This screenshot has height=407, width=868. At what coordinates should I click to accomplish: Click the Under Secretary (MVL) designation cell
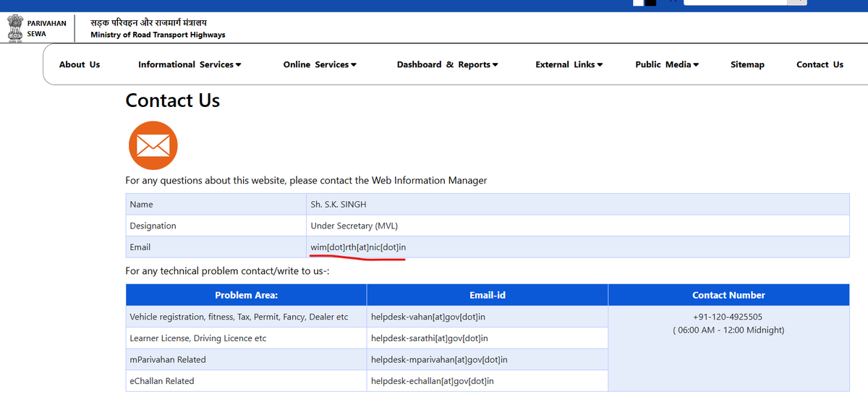click(578, 226)
